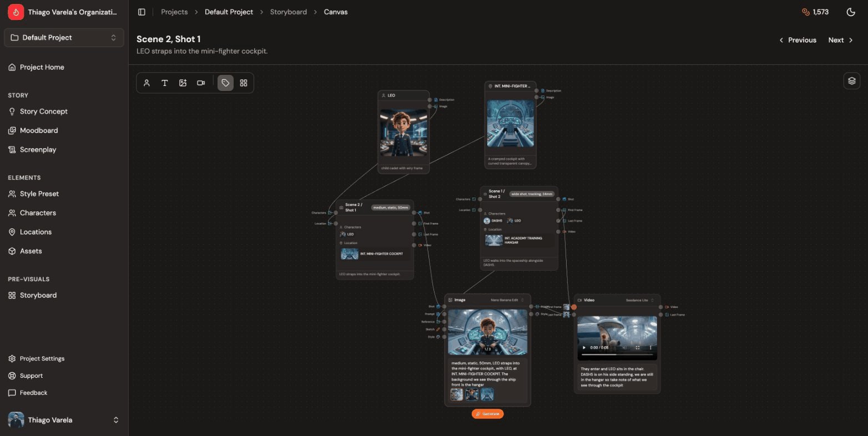Screen dimensions: 868x436
Task: Select the Text node tool
Action: pyautogui.click(x=165, y=83)
